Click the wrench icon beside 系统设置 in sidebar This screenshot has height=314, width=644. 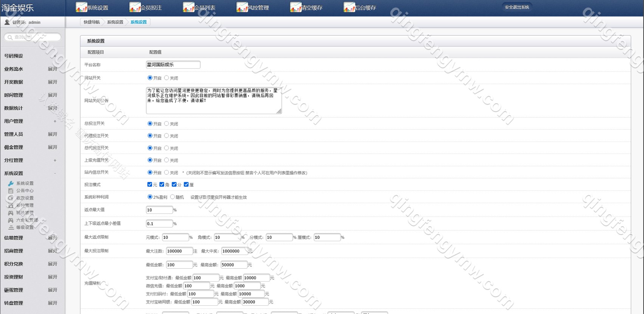tap(11, 184)
